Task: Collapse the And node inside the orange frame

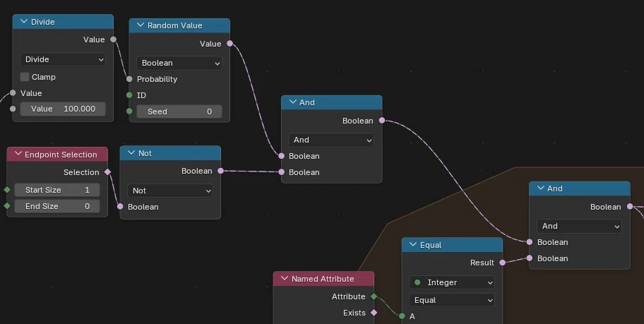Action: coord(540,188)
